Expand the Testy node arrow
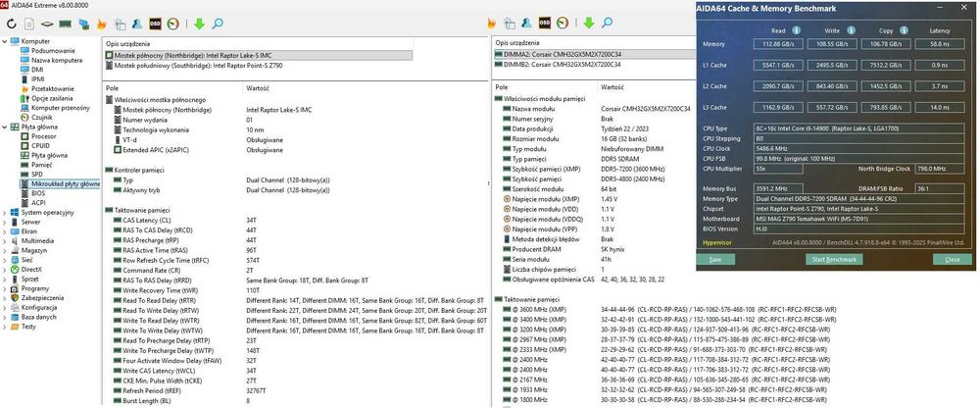 click(5, 326)
